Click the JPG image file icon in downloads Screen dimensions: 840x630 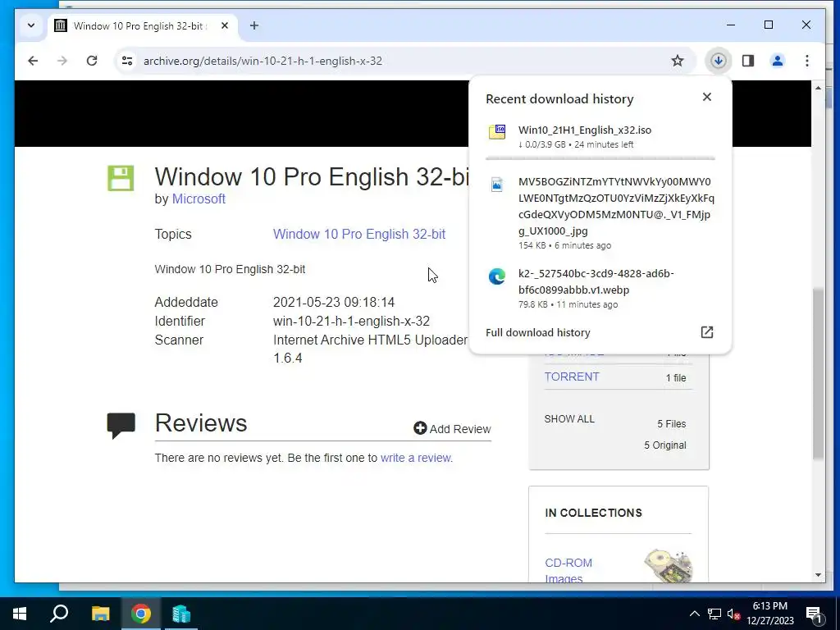click(x=497, y=185)
